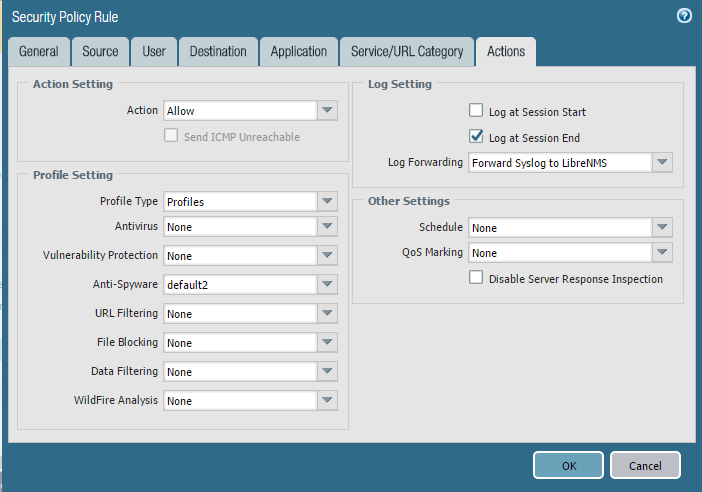The height and width of the screenshot is (492, 702).
Task: Open the Anti-Spyware dropdown arrow
Action: pos(327,284)
